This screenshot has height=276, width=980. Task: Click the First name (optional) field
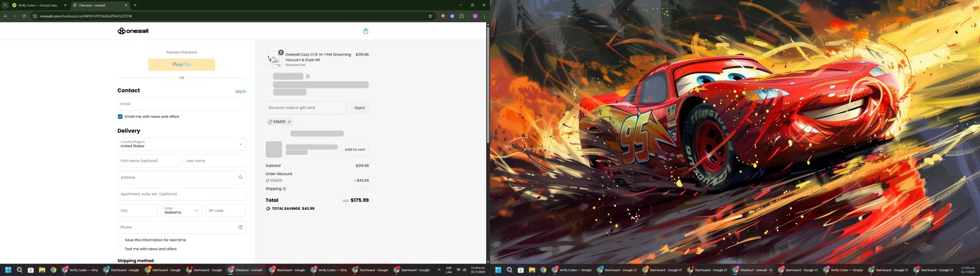click(149, 161)
